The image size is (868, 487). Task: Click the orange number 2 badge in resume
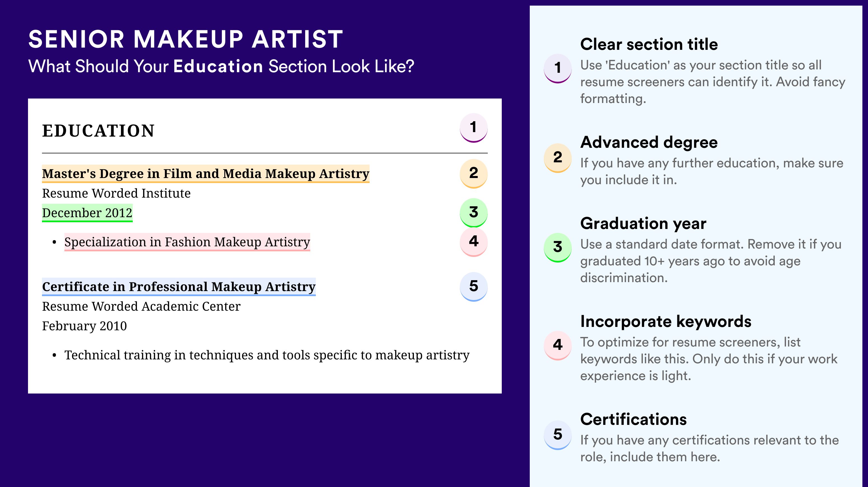point(473,173)
